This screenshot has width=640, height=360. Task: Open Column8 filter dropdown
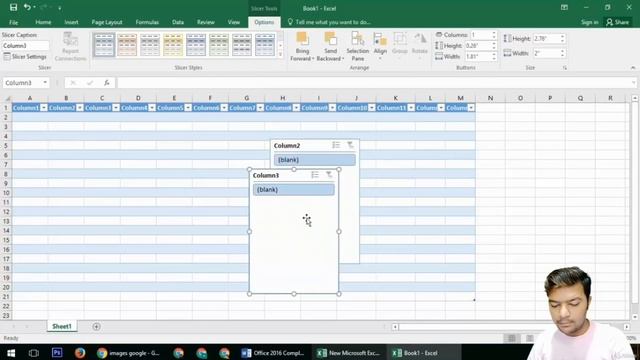296,108
